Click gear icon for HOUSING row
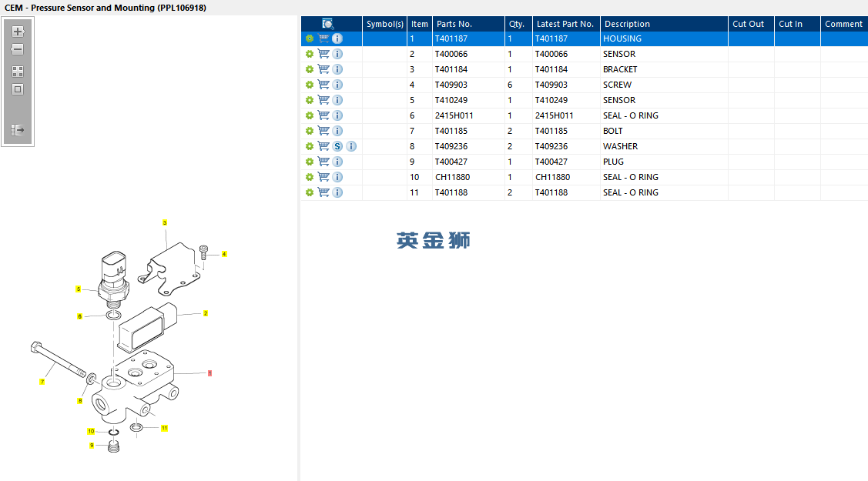868x481 pixels. point(310,38)
